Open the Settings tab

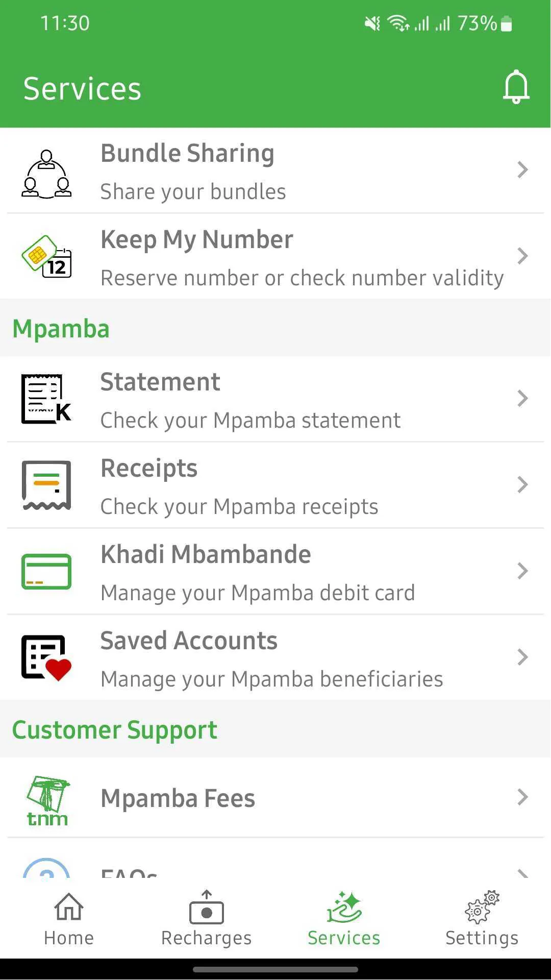pyautogui.click(x=482, y=919)
